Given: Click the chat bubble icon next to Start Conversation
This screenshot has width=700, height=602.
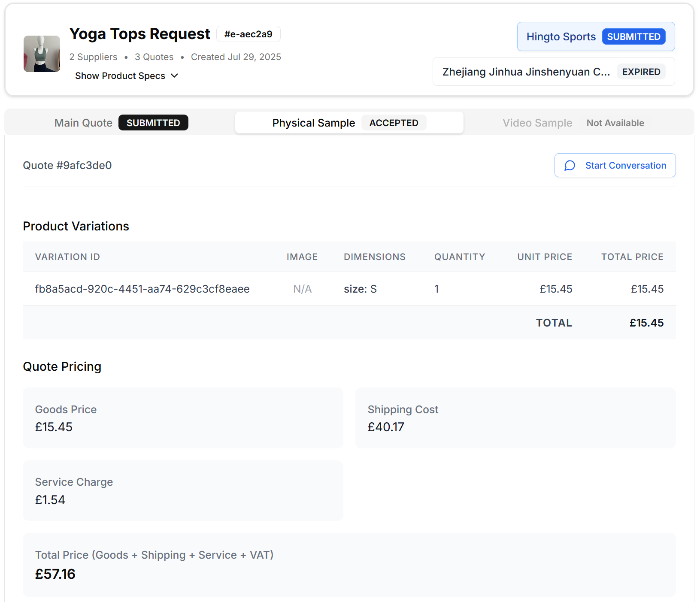Looking at the screenshot, I should [570, 165].
